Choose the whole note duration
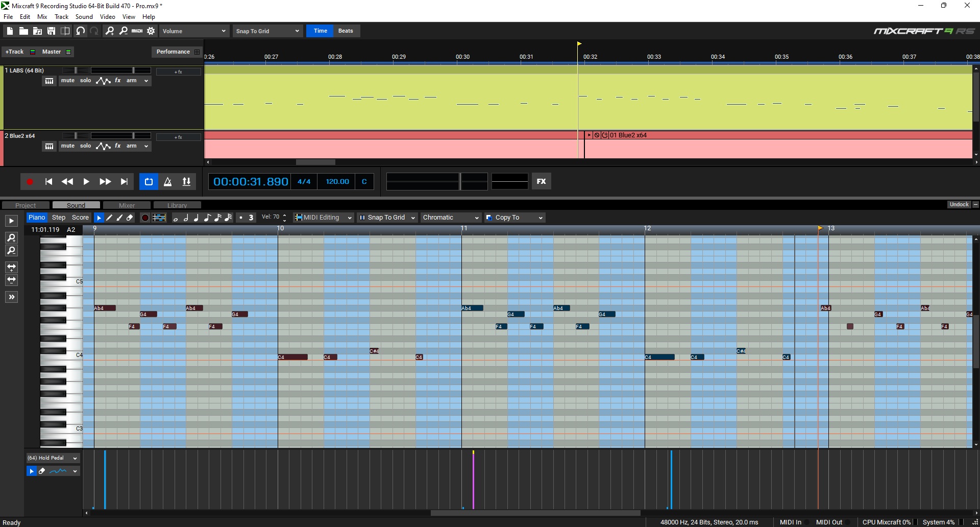980x527 pixels. click(176, 218)
